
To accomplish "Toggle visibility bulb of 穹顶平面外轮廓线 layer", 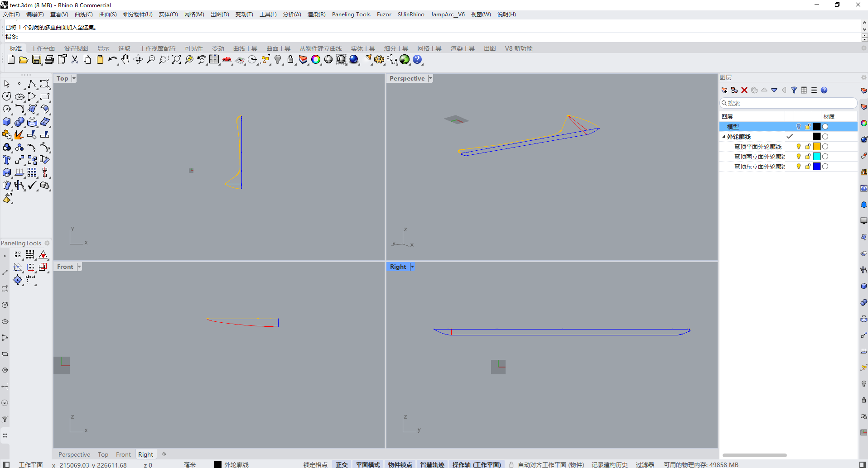I will click(x=799, y=147).
